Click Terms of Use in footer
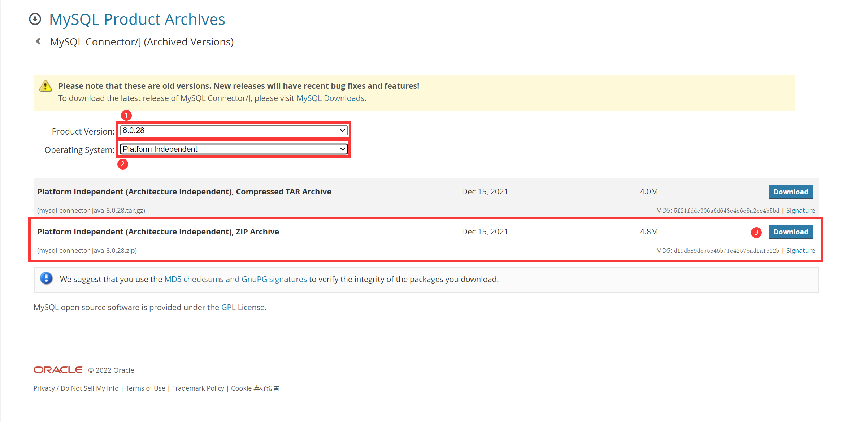The width and height of the screenshot is (868, 422). tap(145, 388)
